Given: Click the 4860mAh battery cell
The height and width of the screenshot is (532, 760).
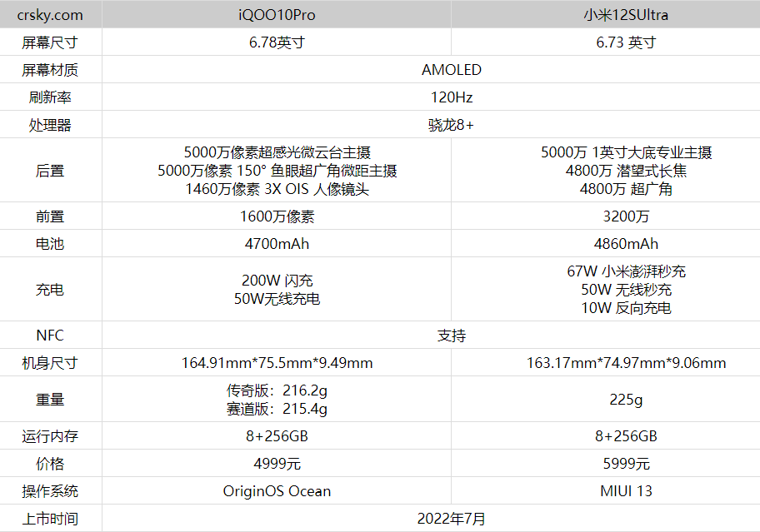Looking at the screenshot, I should (626, 244).
